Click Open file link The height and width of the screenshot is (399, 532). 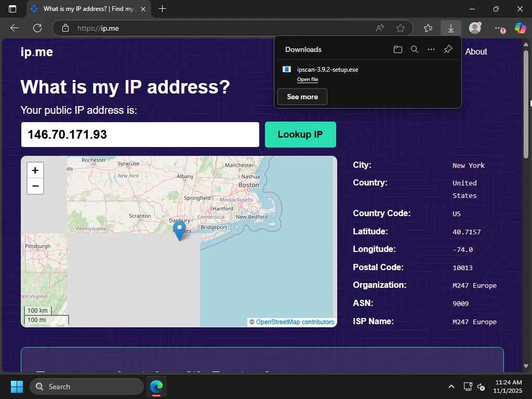pyautogui.click(x=308, y=79)
